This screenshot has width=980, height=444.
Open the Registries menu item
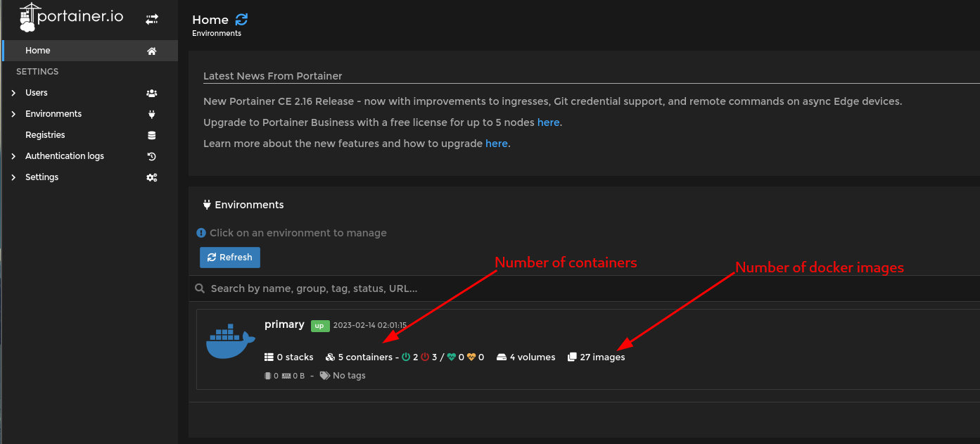(x=45, y=135)
